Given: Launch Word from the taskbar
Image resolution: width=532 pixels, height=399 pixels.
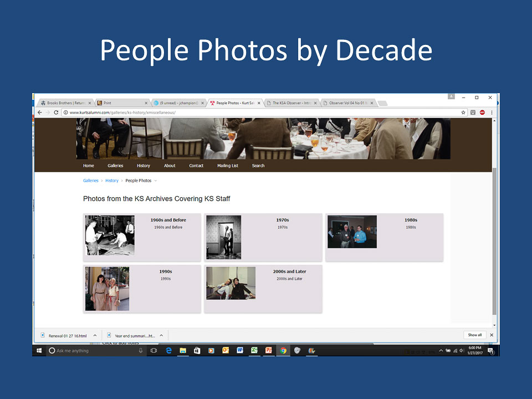Looking at the screenshot, I should 240,350.
